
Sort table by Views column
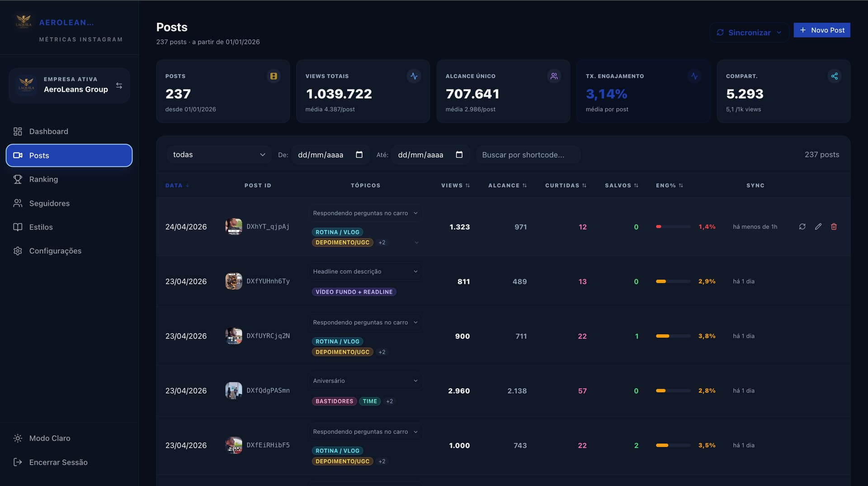click(455, 186)
